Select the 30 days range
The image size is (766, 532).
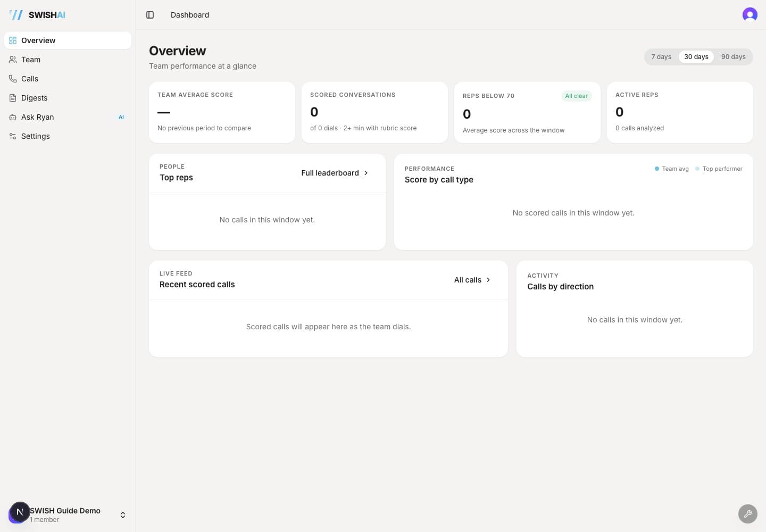pyautogui.click(x=696, y=57)
